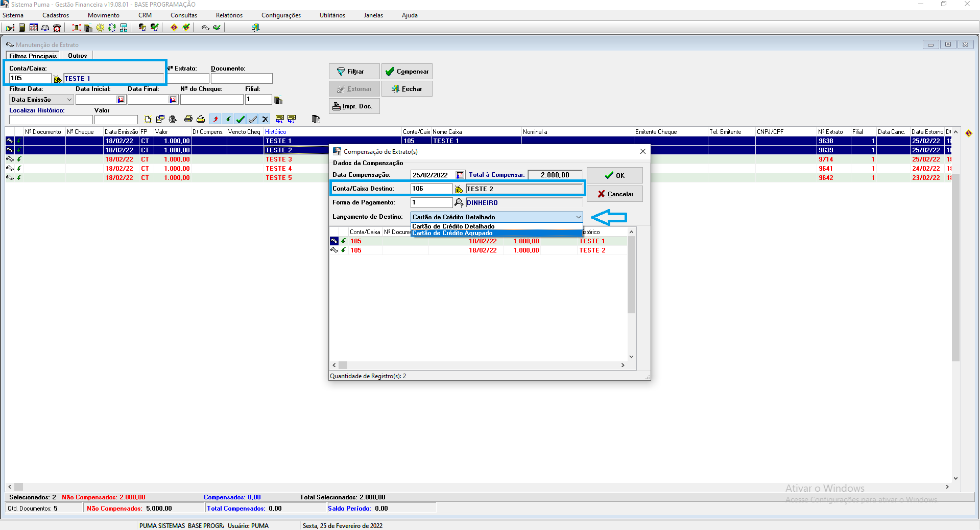The height and width of the screenshot is (530, 980).
Task: Click the Localizar Histórico input field
Action: pyautogui.click(x=51, y=120)
